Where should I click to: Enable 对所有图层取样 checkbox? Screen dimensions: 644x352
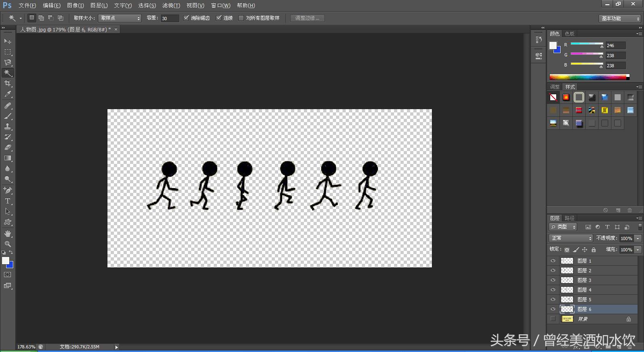tap(241, 18)
